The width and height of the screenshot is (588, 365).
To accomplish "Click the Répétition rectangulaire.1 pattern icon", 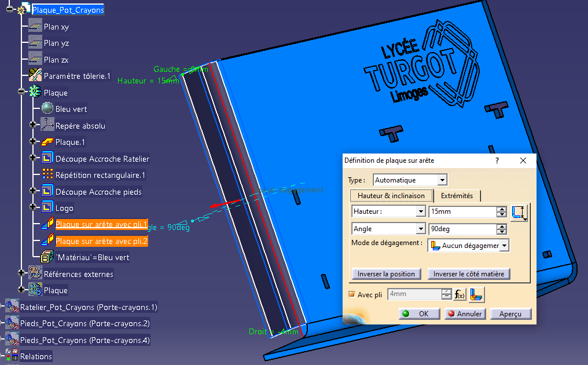I will click(47, 174).
